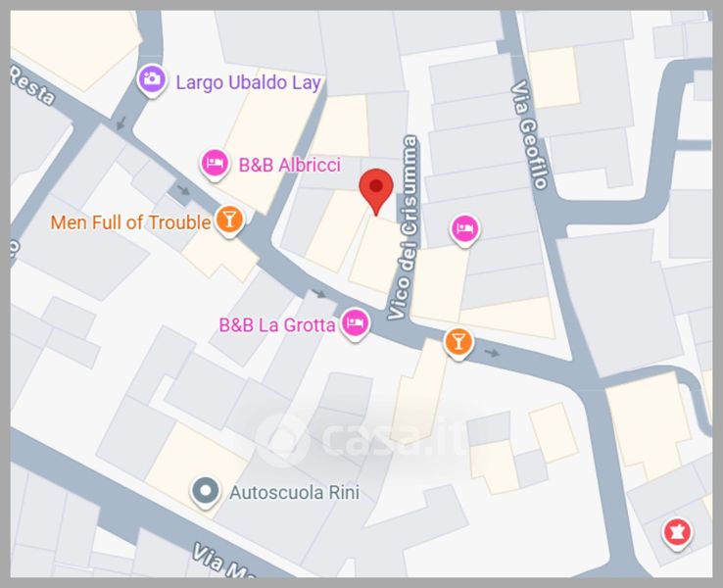This screenshot has height=588, width=723.
Task: Select the unlabeled hotel icon near Vico dei Crisumma
Action: [465, 230]
